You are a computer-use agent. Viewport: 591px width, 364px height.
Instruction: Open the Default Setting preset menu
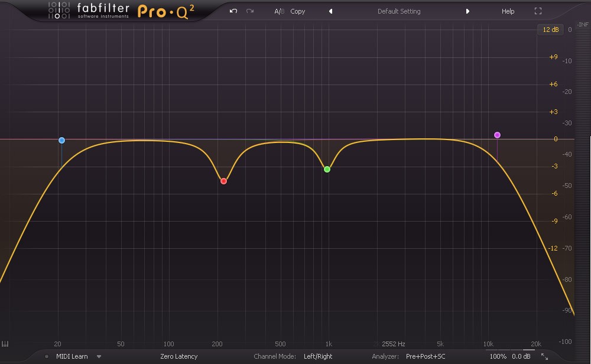399,11
